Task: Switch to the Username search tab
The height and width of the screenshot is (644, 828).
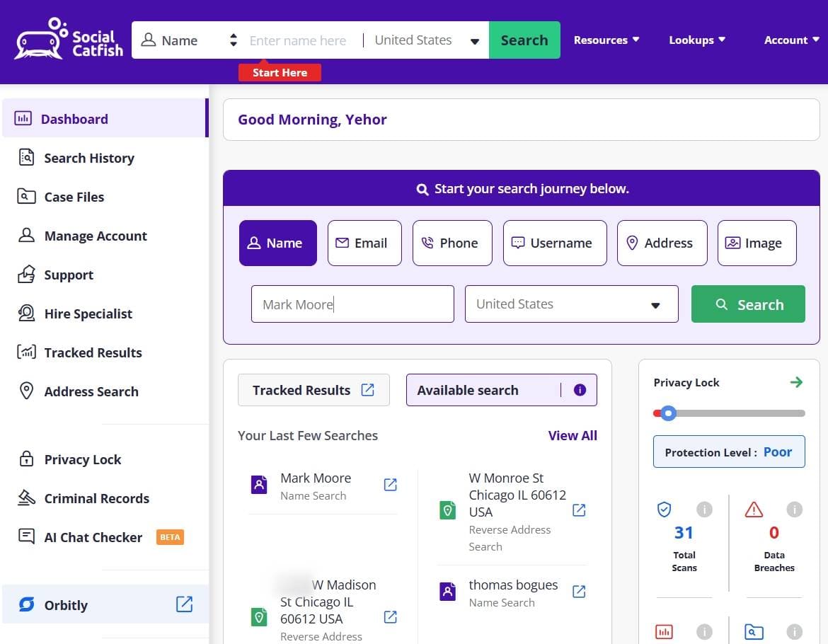Action: pos(555,243)
